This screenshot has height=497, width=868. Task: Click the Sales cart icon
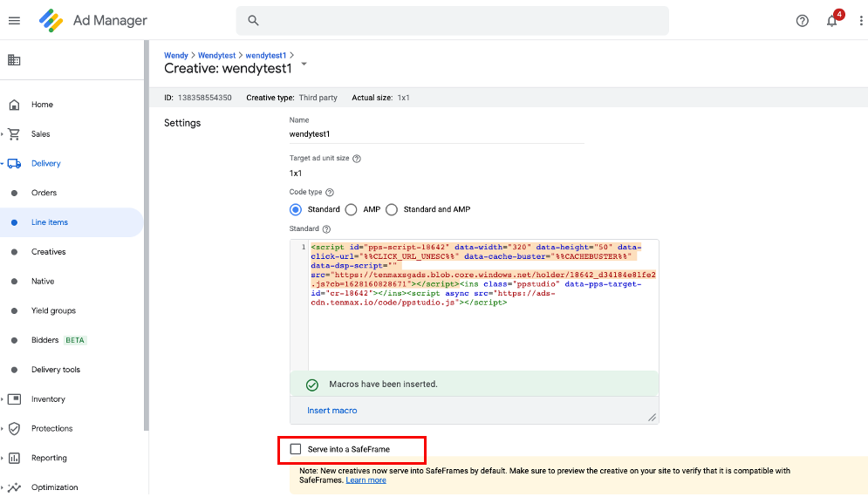click(14, 134)
